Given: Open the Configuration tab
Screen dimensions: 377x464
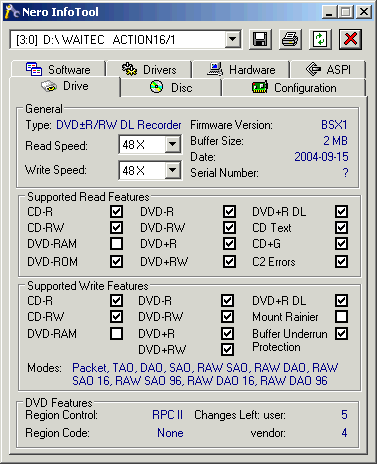Looking at the screenshot, I should pos(294,88).
